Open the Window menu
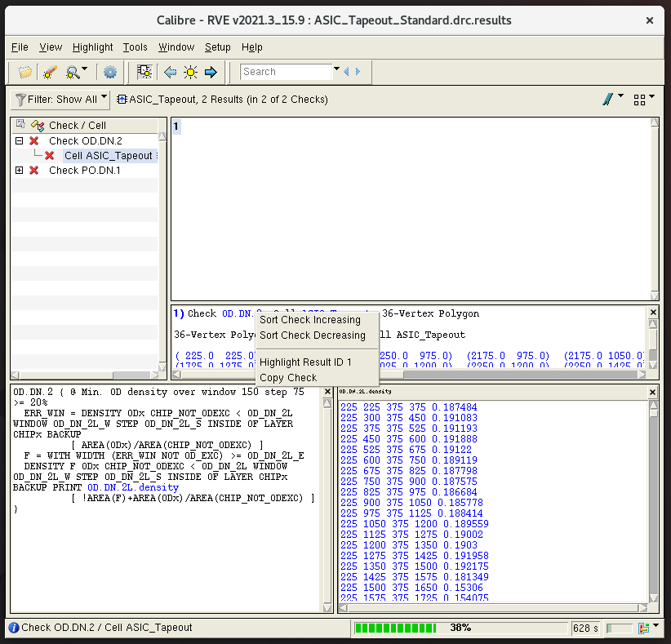Viewport: 671px width, 644px height. (176, 47)
